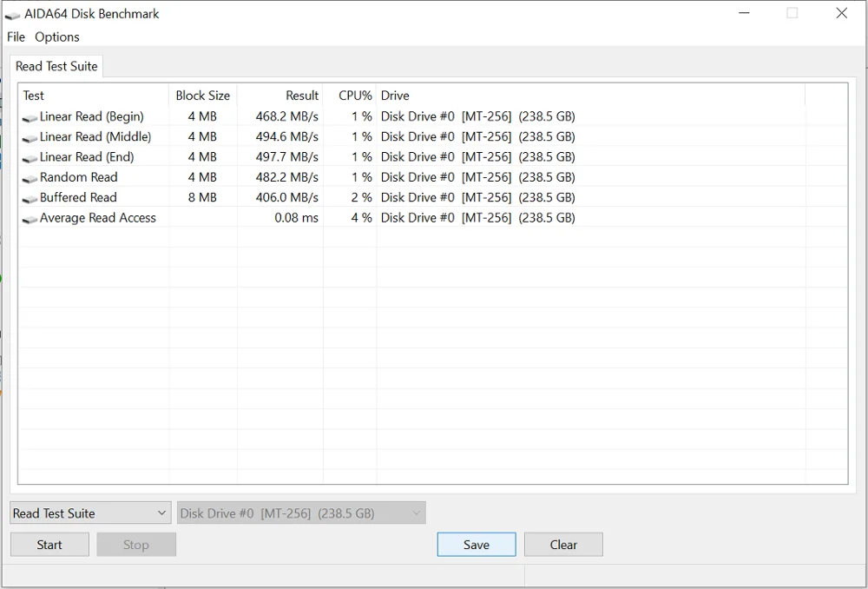Click the disk icon beside Average Read Access

point(30,219)
